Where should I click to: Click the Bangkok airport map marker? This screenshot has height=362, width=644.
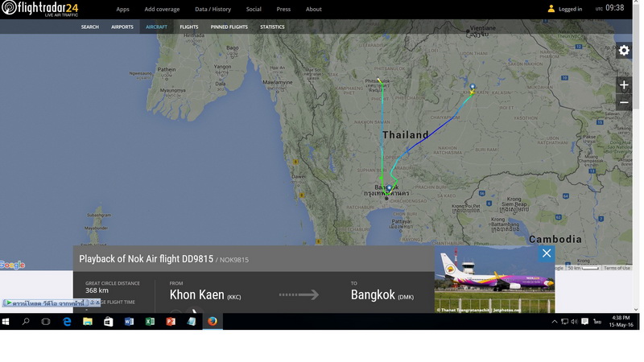389,188
